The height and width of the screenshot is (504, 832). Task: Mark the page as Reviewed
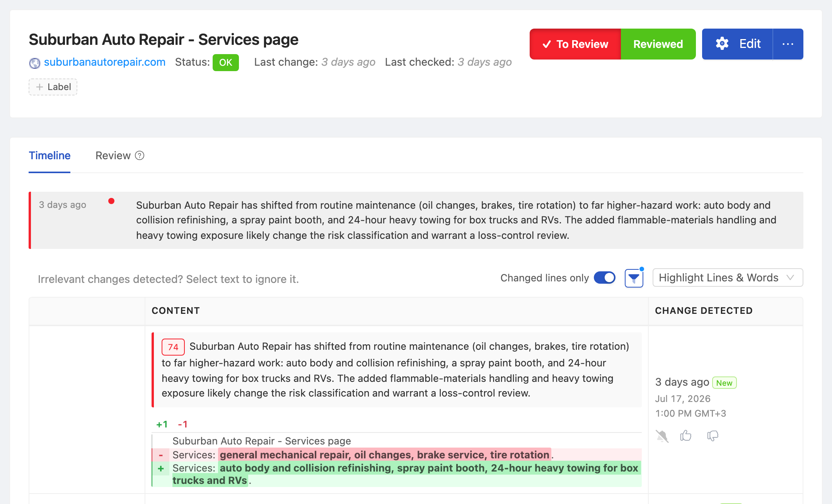(658, 44)
